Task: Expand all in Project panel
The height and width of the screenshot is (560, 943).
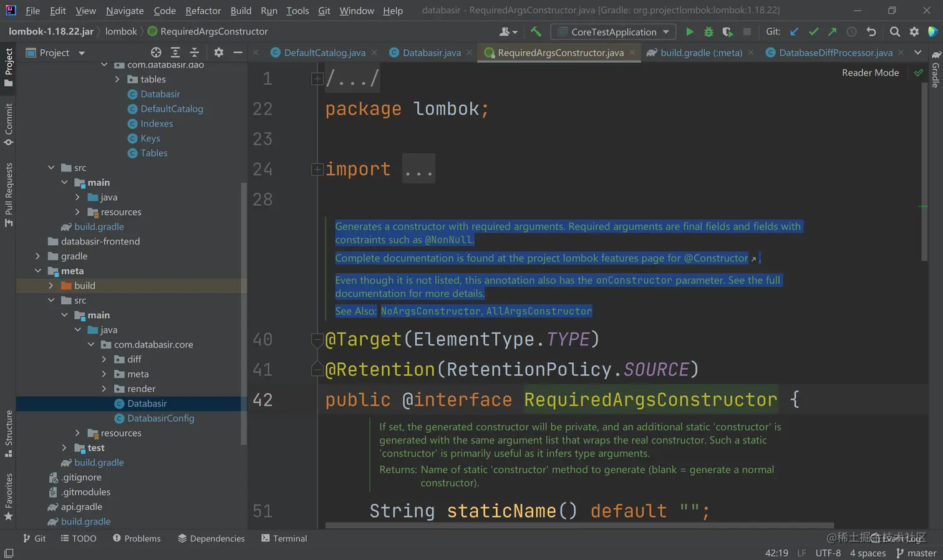Action: click(x=175, y=52)
